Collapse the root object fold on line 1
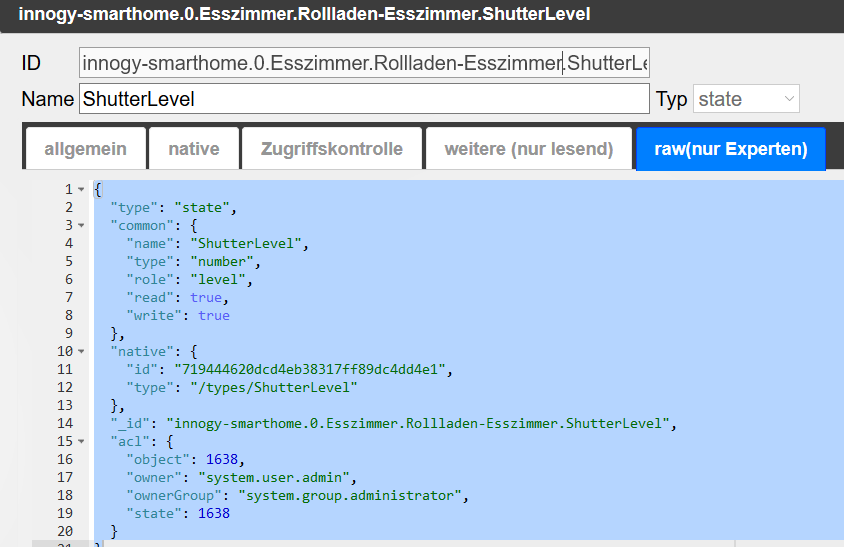This screenshot has height=547, width=844. click(81, 190)
